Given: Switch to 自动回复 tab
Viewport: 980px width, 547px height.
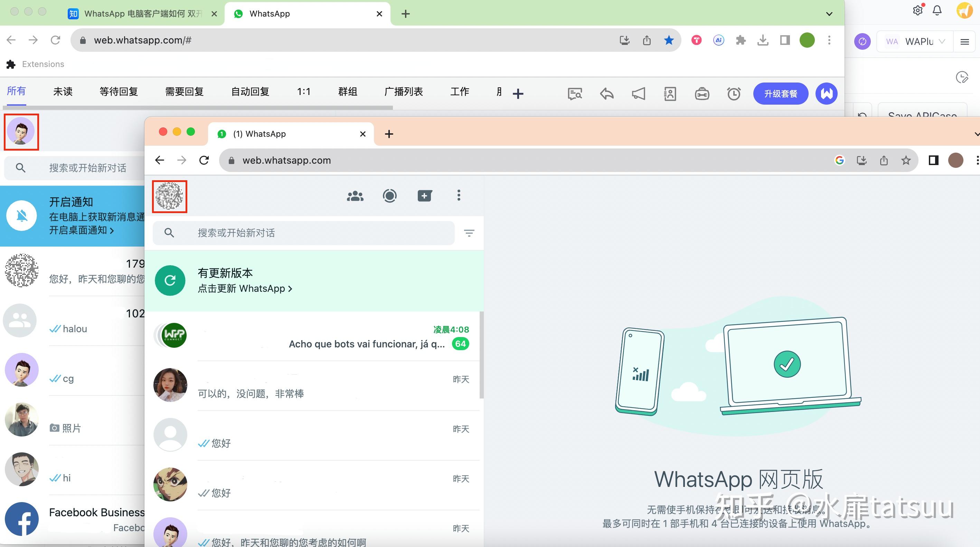Looking at the screenshot, I should point(250,92).
